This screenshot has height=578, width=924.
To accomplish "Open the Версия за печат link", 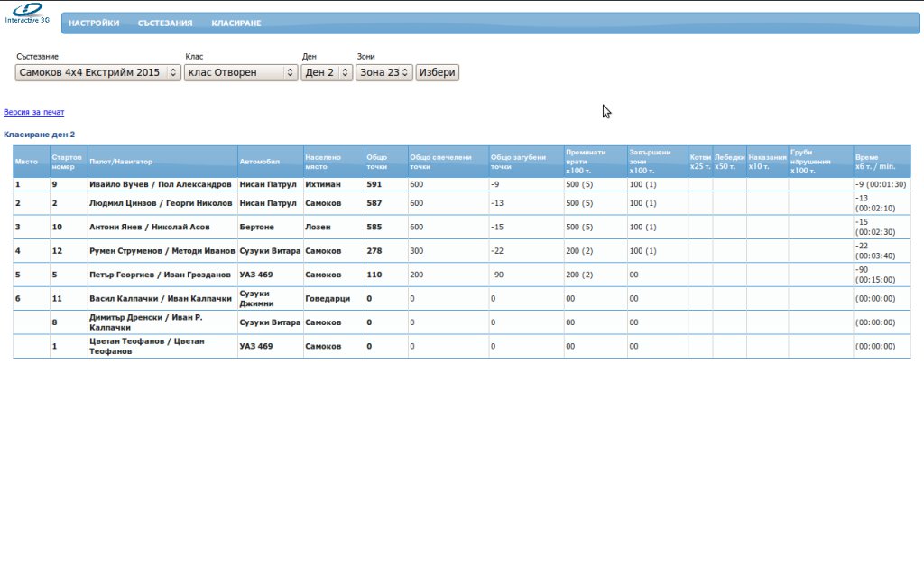I will (x=34, y=113).
